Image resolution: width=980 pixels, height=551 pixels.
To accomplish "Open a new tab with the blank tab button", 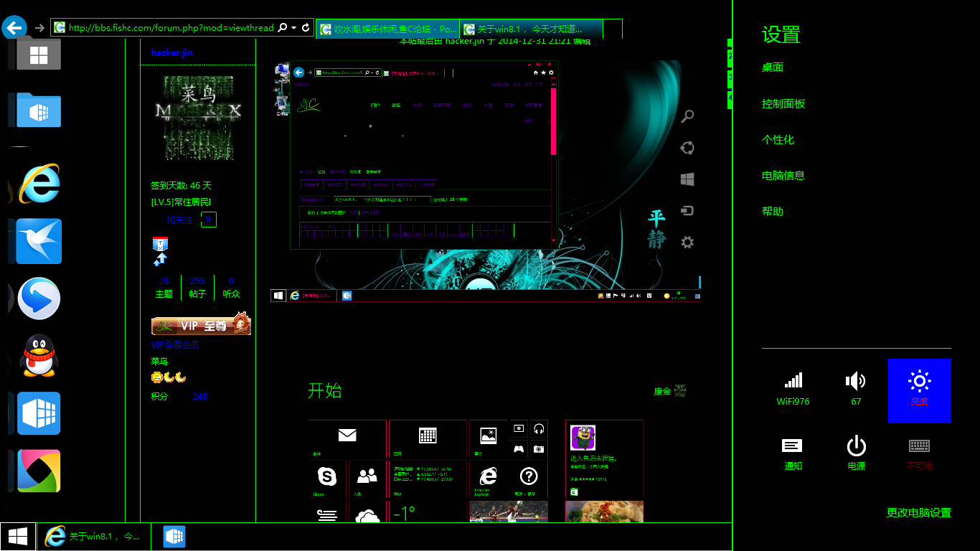I will click(x=613, y=29).
